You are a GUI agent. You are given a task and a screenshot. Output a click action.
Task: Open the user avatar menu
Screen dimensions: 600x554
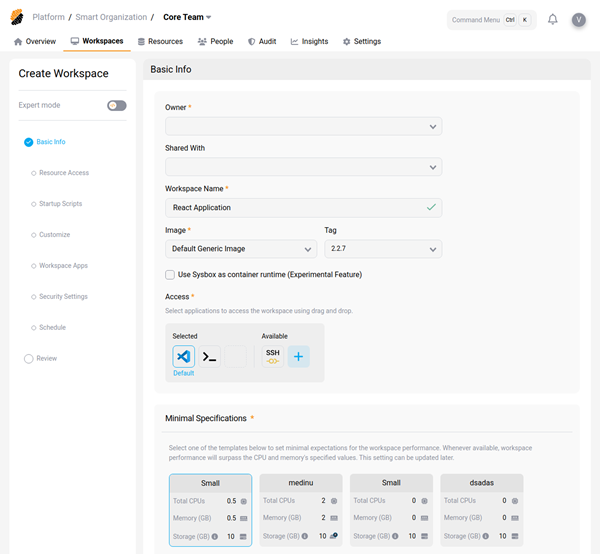pos(579,19)
